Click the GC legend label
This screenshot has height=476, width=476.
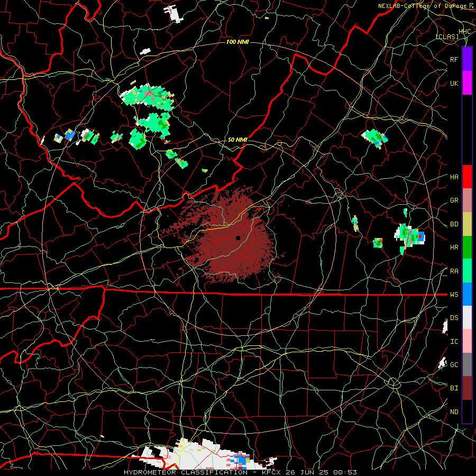454,365
